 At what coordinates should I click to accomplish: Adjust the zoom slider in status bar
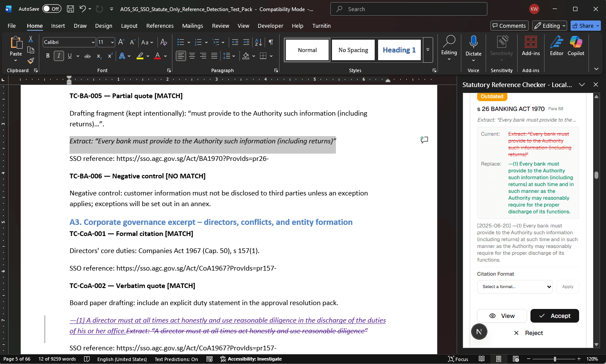[555, 359]
